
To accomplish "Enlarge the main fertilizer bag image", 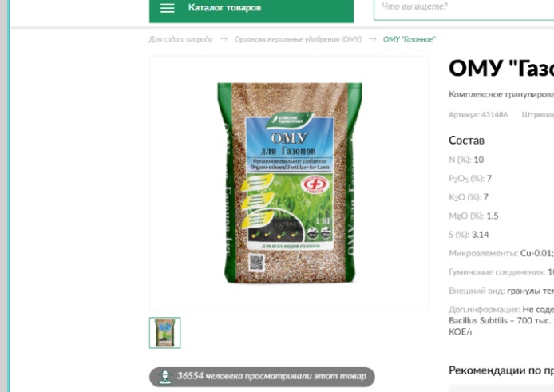I will click(289, 183).
